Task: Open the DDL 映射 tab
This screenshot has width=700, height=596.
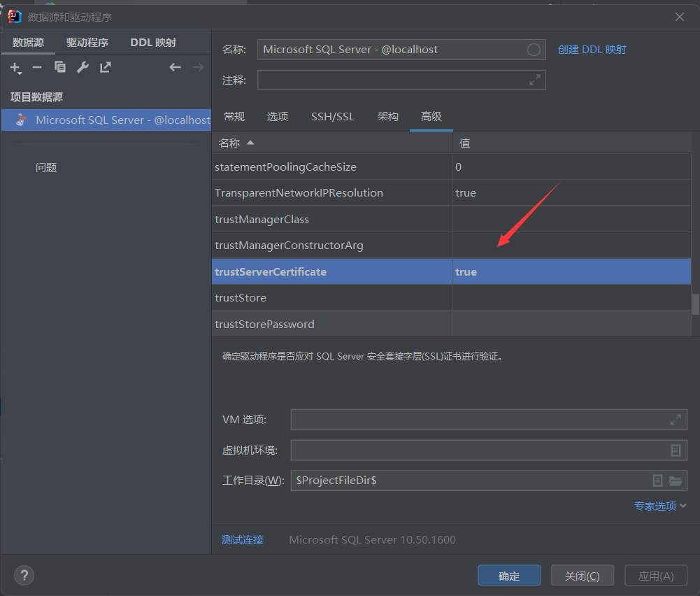Action: pos(153,43)
